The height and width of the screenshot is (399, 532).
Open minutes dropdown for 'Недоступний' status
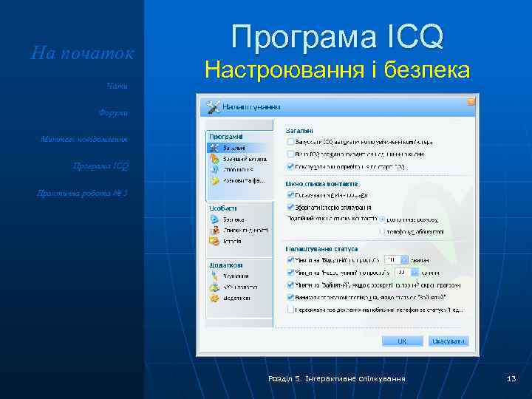[x=415, y=273]
